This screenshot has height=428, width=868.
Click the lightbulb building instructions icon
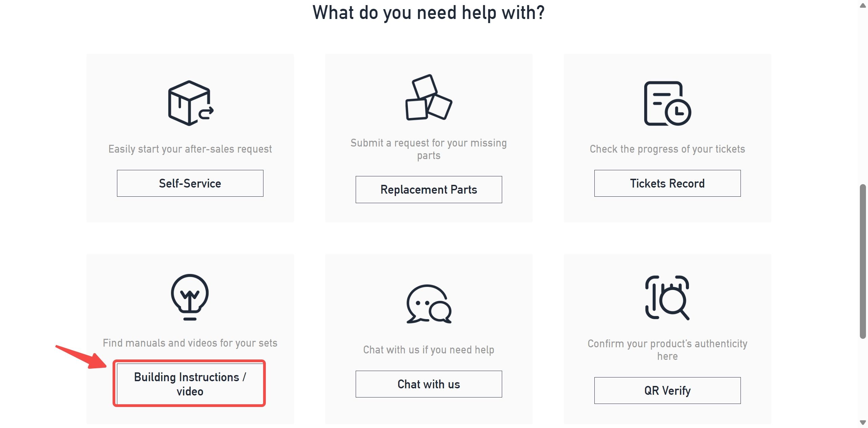pos(190,297)
